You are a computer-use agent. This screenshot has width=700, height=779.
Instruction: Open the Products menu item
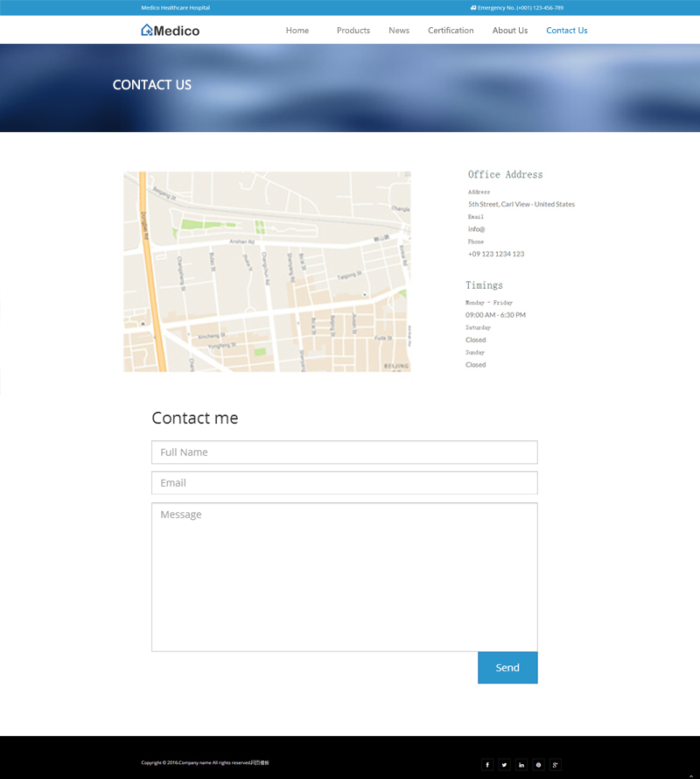click(x=353, y=31)
